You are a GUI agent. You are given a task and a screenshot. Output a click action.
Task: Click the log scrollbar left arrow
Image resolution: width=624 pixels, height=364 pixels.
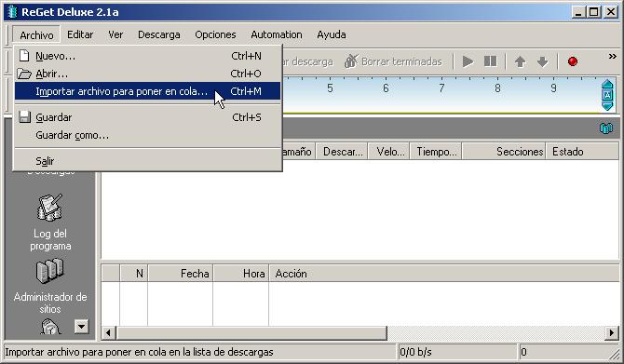(108, 333)
